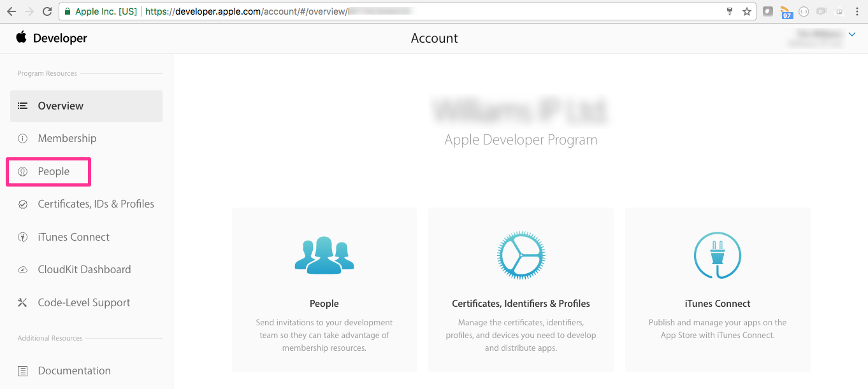Open the iTunes Connect card with plug icon
The height and width of the screenshot is (389, 868).
click(718, 290)
